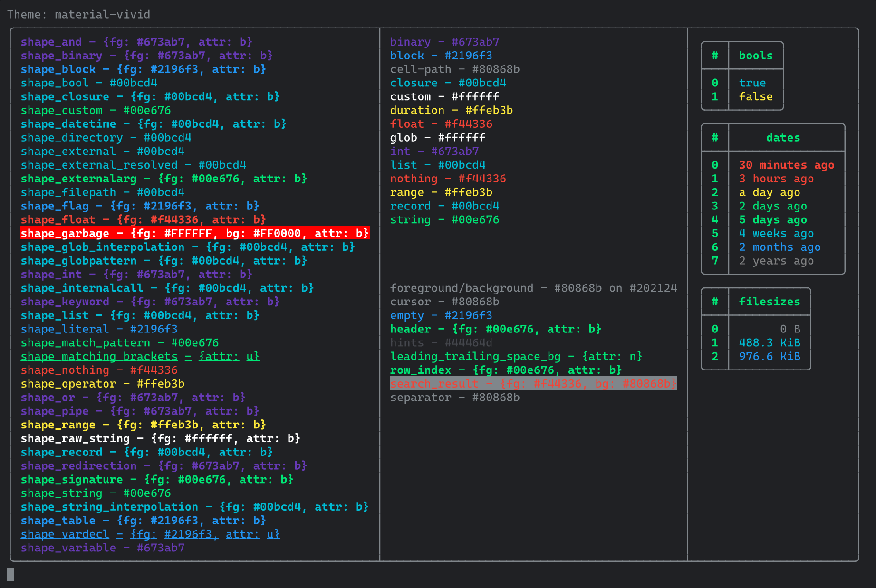The height and width of the screenshot is (588, 876).
Task: Click the shape_custom - #00e676 text
Action: [96, 110]
